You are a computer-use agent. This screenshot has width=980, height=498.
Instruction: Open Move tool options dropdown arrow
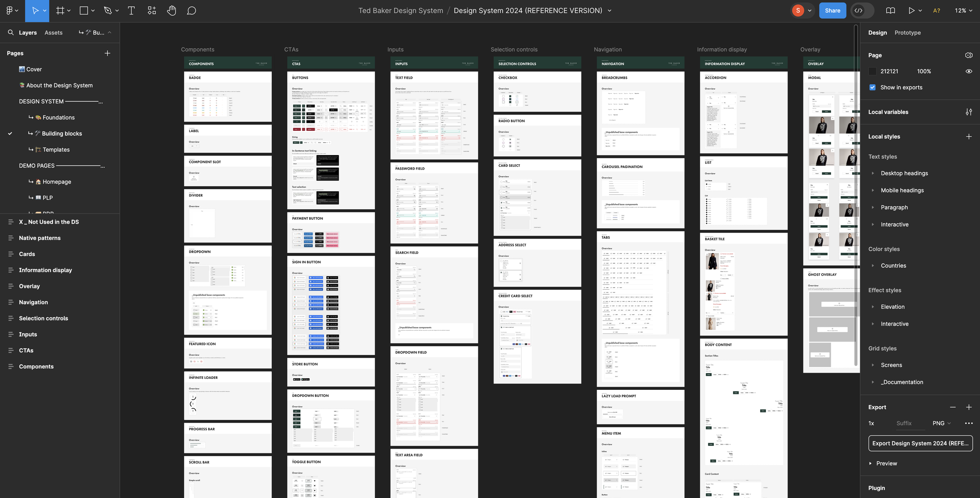(45, 11)
